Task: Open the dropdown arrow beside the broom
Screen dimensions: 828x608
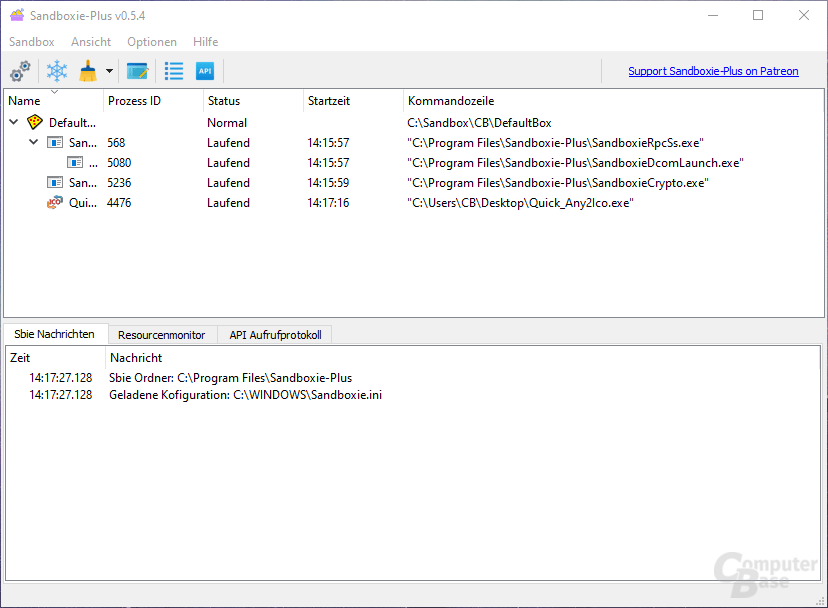Action: click(x=109, y=71)
